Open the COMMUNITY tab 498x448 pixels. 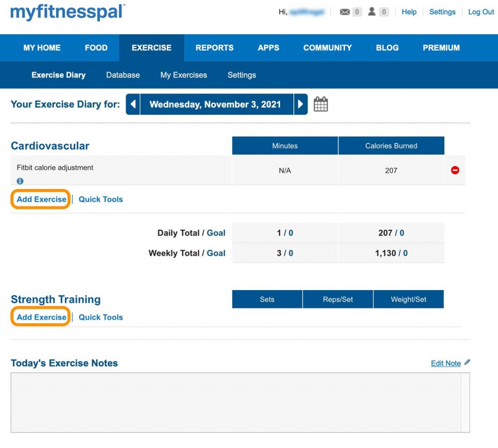point(327,48)
